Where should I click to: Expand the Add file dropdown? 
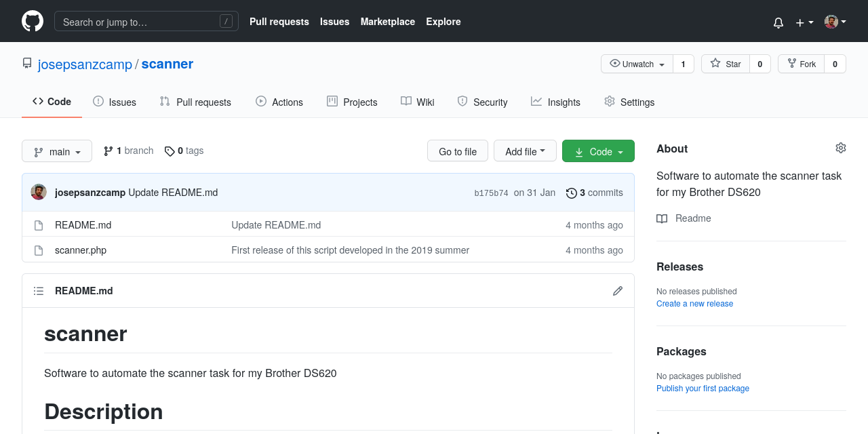click(525, 151)
